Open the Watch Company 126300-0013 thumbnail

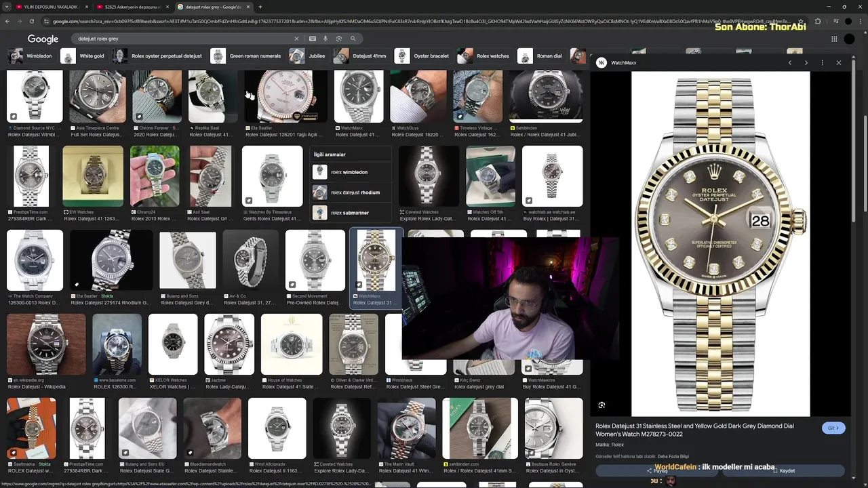click(x=35, y=260)
